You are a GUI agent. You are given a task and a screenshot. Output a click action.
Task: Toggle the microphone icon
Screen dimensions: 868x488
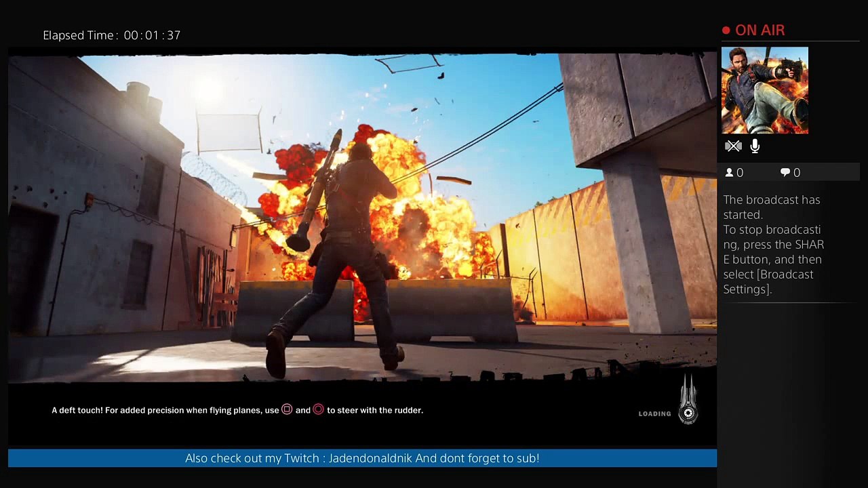(755, 146)
